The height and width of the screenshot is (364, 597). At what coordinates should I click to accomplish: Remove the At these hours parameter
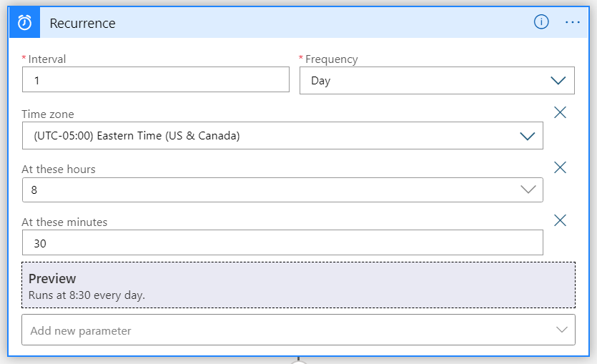tap(561, 167)
